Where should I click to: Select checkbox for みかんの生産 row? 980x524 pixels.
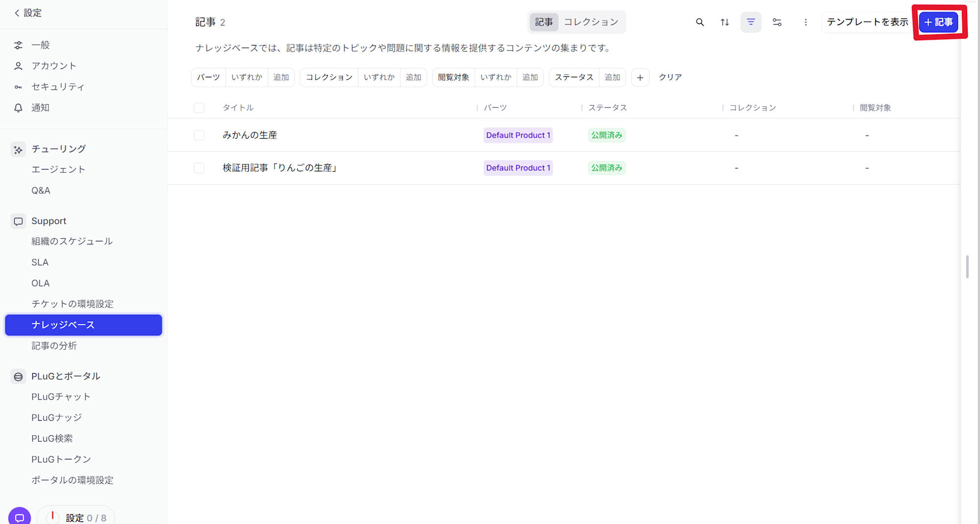click(199, 135)
